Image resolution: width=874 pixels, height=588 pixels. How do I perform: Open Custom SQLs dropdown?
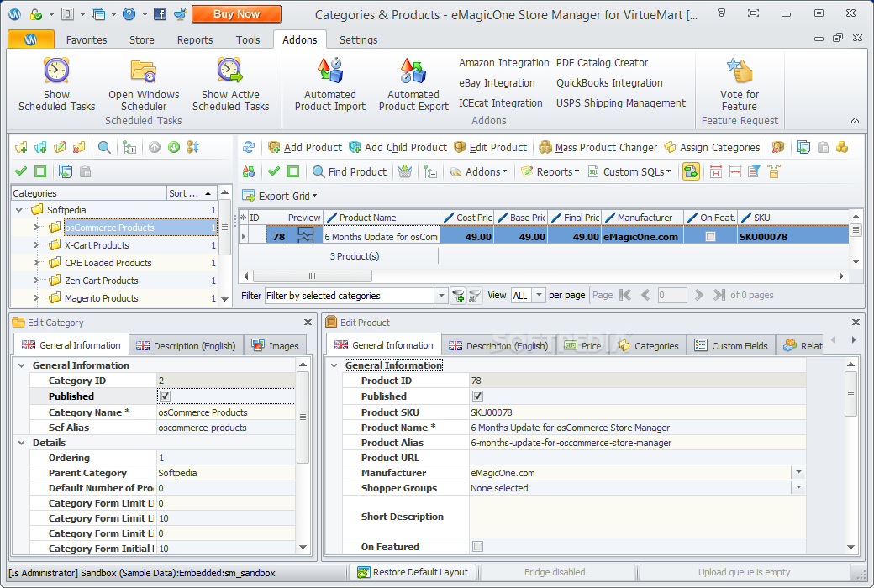(629, 171)
